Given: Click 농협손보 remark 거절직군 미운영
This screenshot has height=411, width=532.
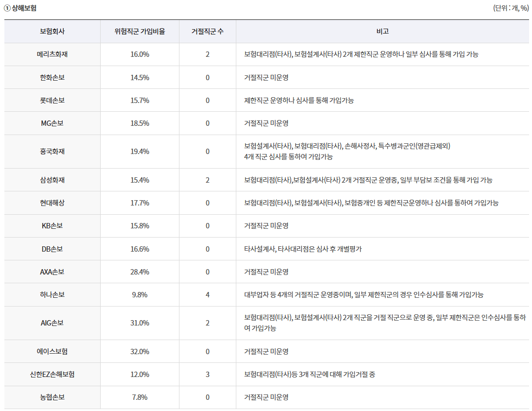Looking at the screenshot, I should (x=266, y=397).
